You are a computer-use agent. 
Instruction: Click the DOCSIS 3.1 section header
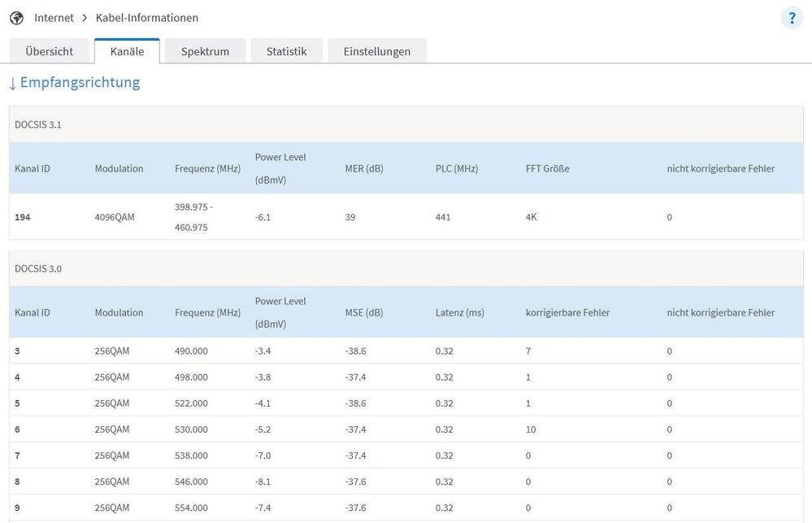[x=38, y=124]
